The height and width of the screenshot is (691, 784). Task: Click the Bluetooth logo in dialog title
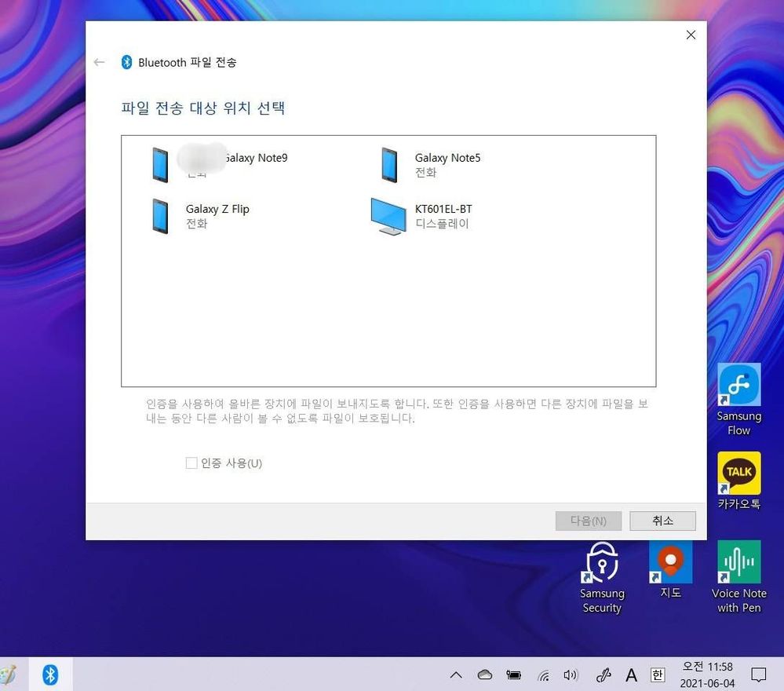click(x=126, y=62)
